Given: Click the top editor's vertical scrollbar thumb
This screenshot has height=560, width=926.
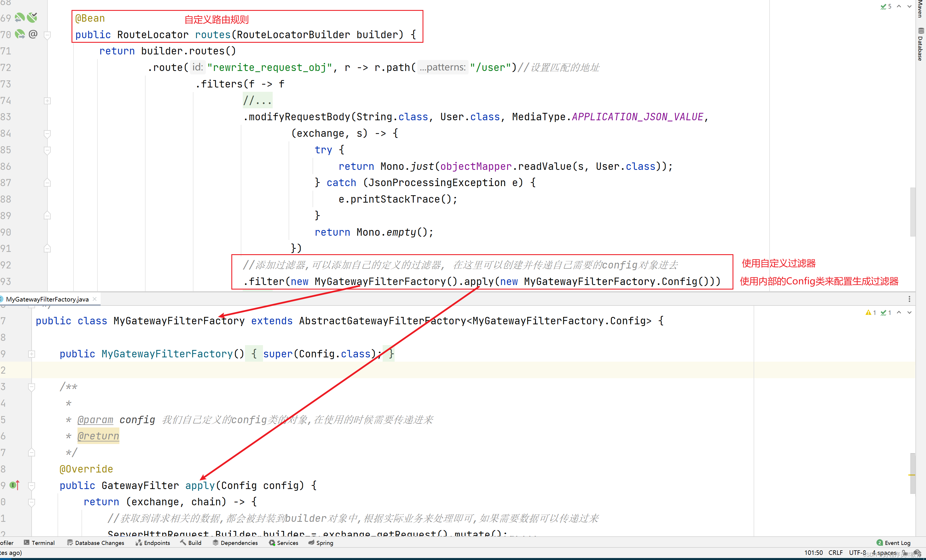Looking at the screenshot, I should coord(913,212).
